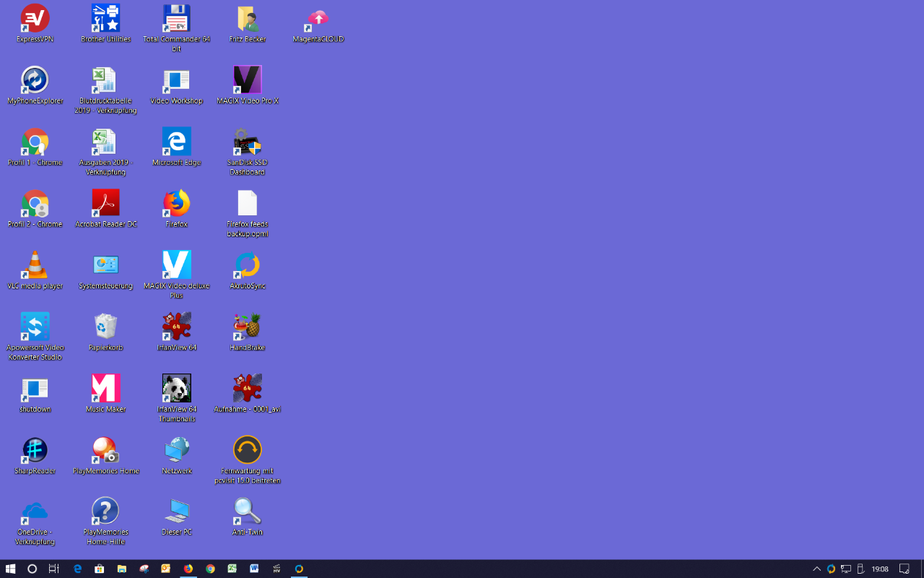Open the Windows Start menu
The width and height of the screenshot is (924, 578).
coord(10,569)
